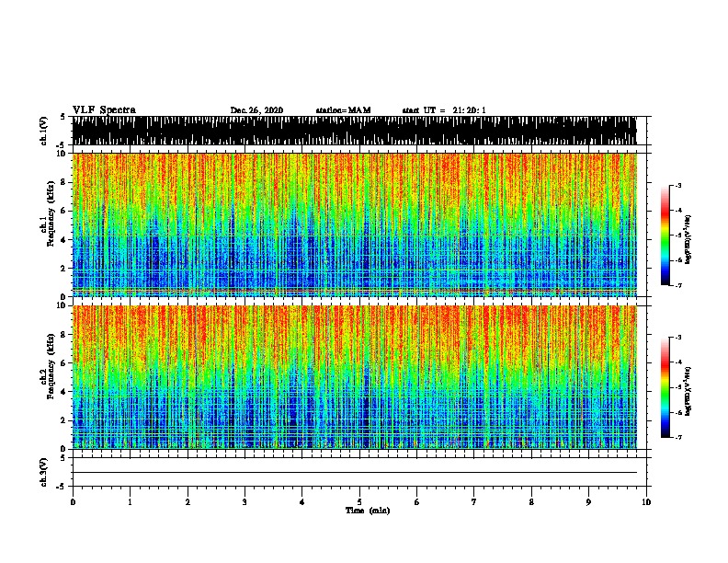Click the ch.2 colorbar log(PSD) unit label
Viewport: 728px width, 563px height.
688,392
